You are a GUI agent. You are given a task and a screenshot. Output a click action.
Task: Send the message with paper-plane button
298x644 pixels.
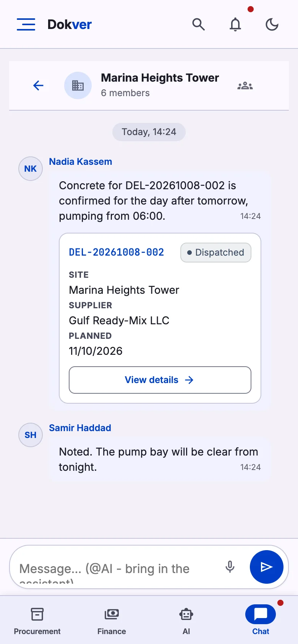click(x=267, y=567)
